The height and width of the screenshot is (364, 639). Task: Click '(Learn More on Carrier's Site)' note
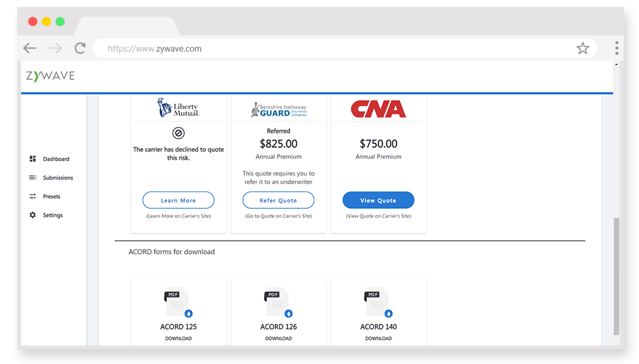(178, 216)
